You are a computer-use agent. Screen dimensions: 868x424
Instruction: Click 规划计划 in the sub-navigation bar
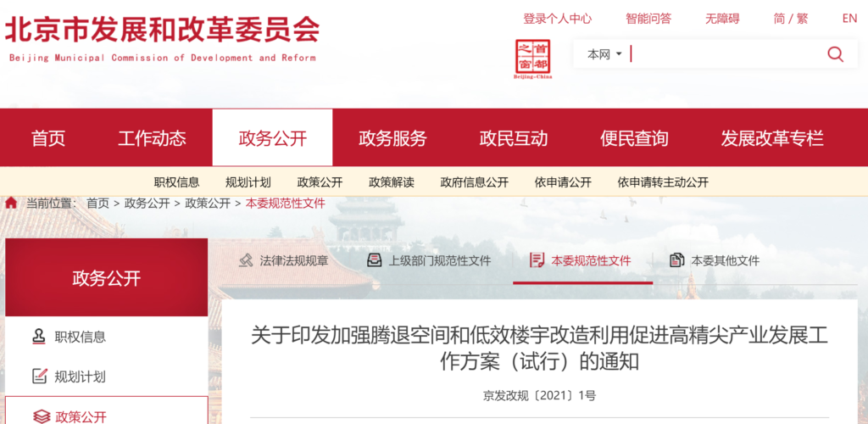point(248,182)
